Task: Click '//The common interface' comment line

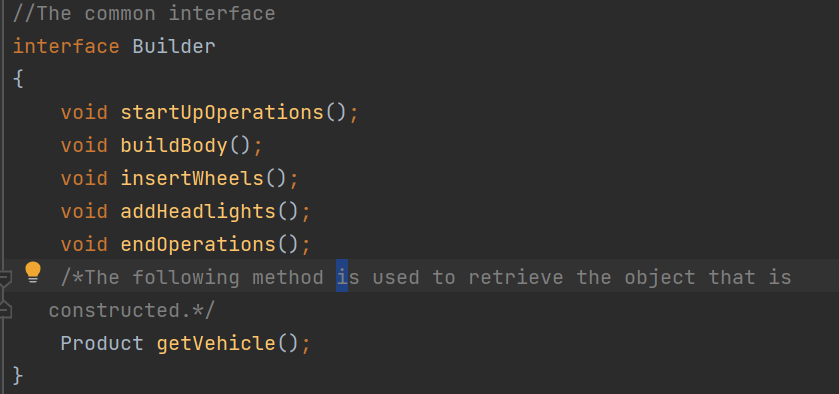Action: pyautogui.click(x=144, y=13)
